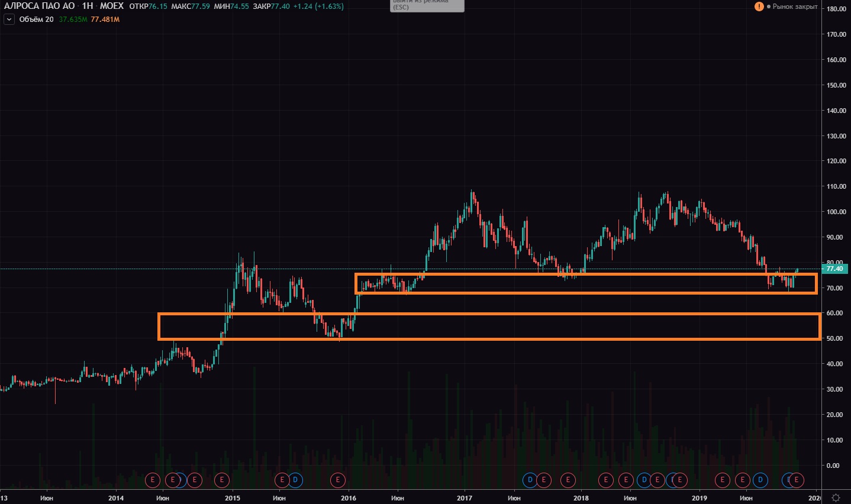Open the earnings marker just before 2018

pyautogui.click(x=568, y=480)
